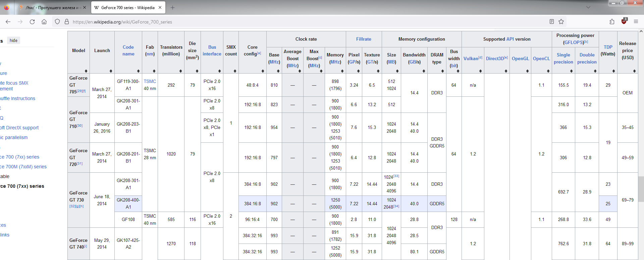Viewport: 644px width, 260px height.
Task: Toggle sort order on Launch column
Action: [111, 71]
